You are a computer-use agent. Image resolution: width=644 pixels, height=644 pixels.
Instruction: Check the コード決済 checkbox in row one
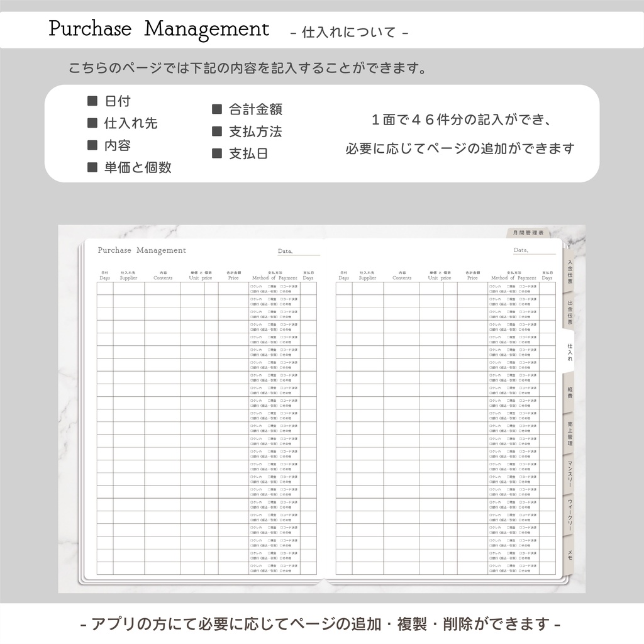282,286
